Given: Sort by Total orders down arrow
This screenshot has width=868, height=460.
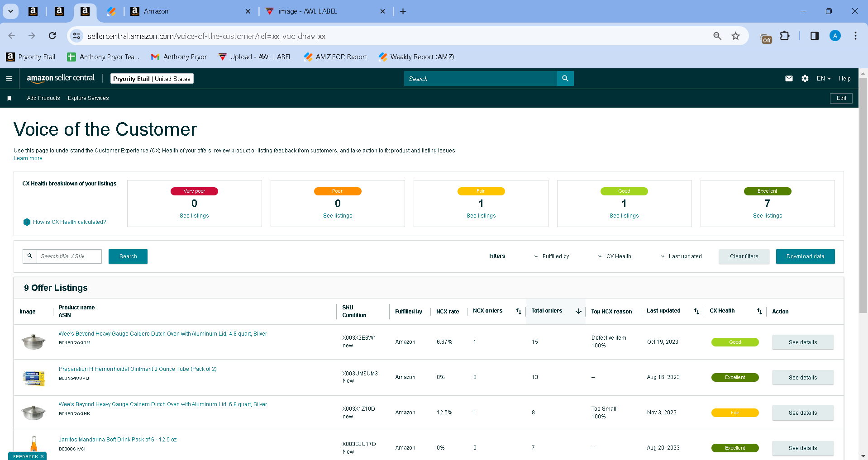Looking at the screenshot, I should point(578,311).
